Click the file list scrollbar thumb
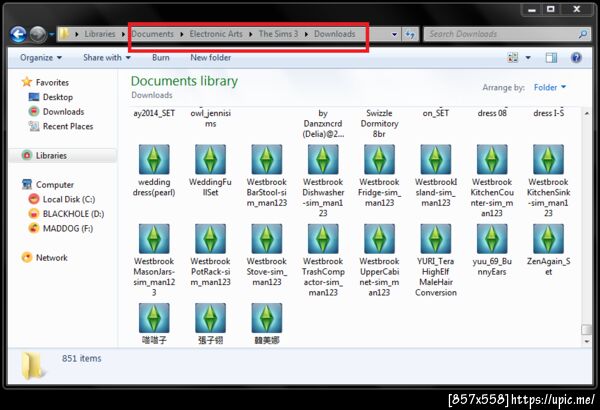Viewport: 600px width, 410px height. 587,330
